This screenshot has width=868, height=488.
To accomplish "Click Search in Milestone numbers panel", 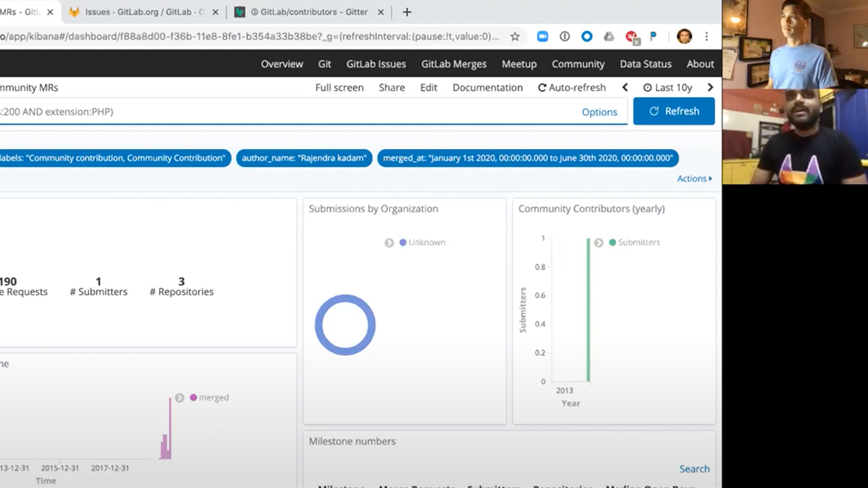I will coord(694,469).
